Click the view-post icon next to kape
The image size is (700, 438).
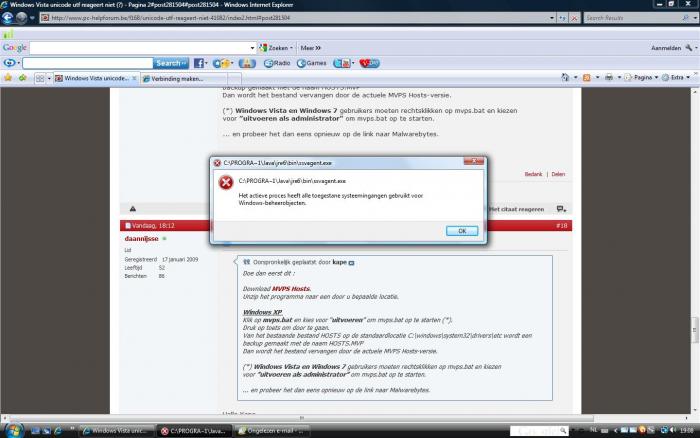(x=351, y=263)
